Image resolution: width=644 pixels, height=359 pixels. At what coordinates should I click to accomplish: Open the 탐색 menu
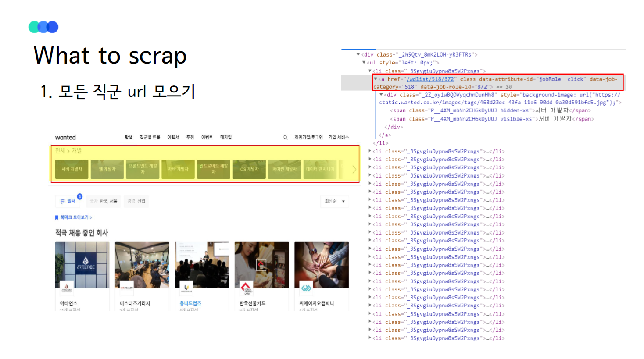coord(129,137)
